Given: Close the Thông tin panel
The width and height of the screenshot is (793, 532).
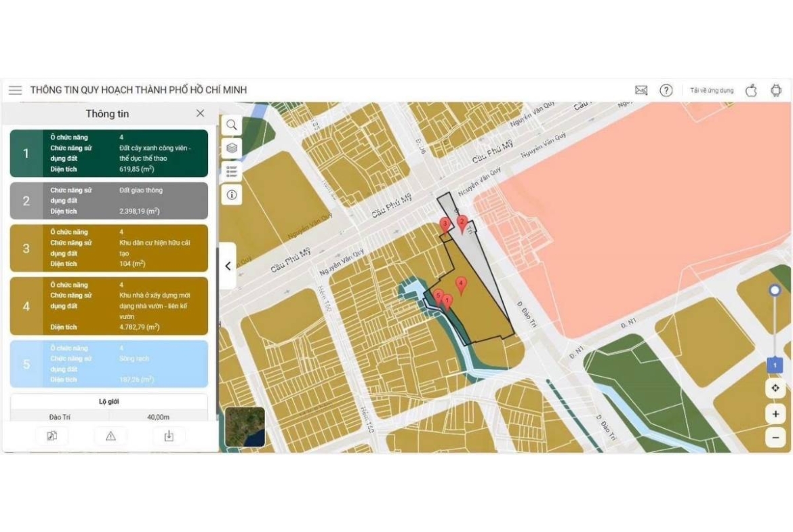Looking at the screenshot, I should coord(200,113).
